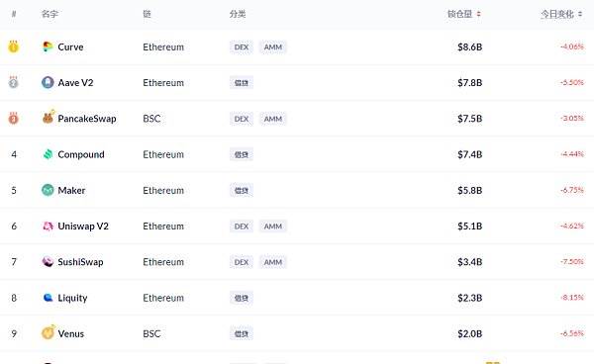This screenshot has width=594, height=364.
Task: Open the Compound protocol name link
Action: pyautogui.click(x=81, y=154)
